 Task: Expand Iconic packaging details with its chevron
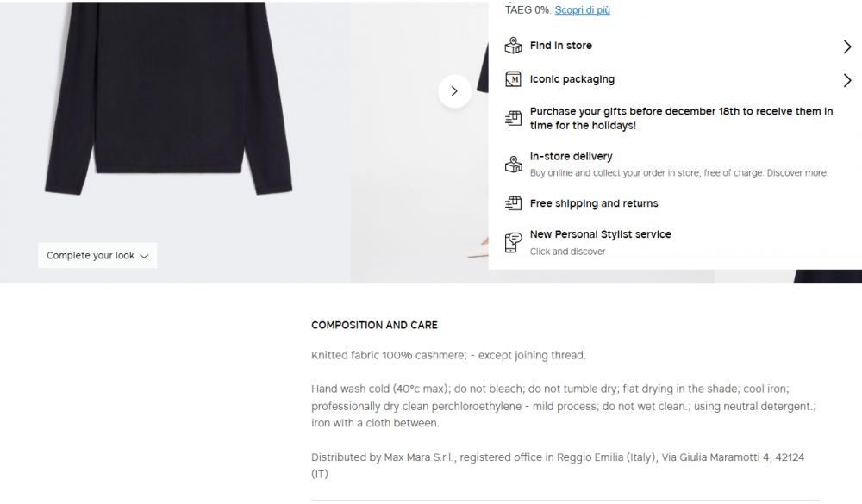pos(847,79)
